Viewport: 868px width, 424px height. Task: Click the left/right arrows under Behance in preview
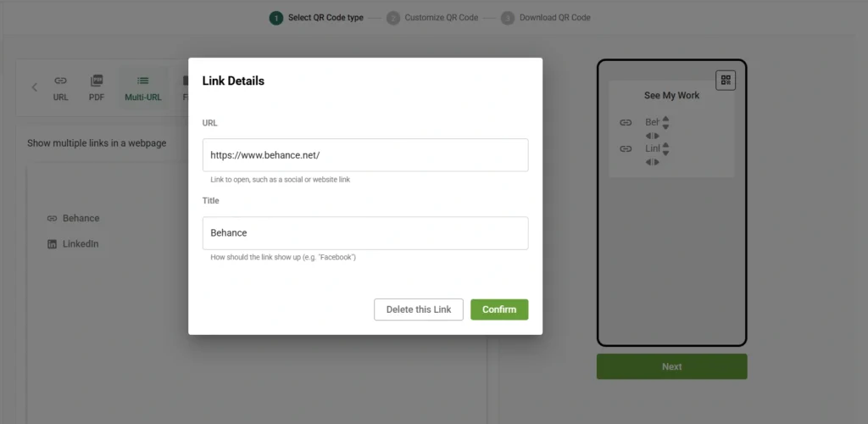[652, 136]
